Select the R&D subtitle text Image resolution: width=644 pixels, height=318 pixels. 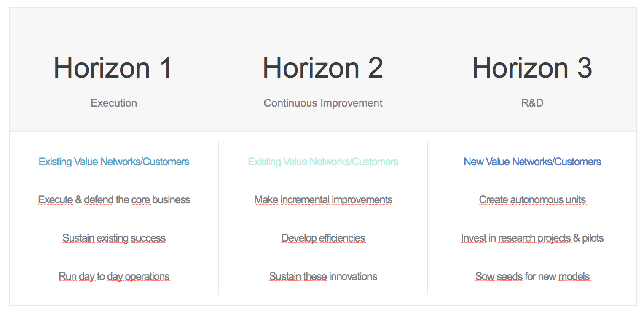tap(532, 103)
